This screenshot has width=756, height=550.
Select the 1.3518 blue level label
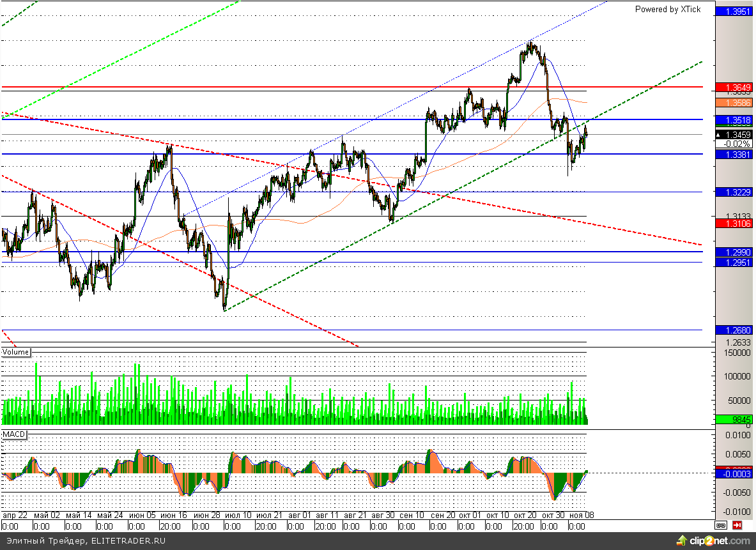point(736,120)
